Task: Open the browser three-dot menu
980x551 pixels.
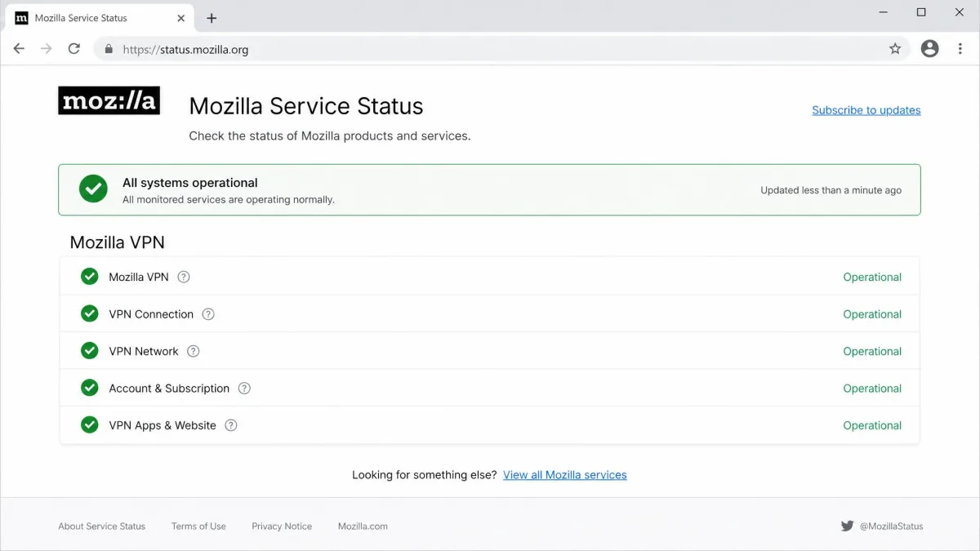Action: tap(960, 49)
